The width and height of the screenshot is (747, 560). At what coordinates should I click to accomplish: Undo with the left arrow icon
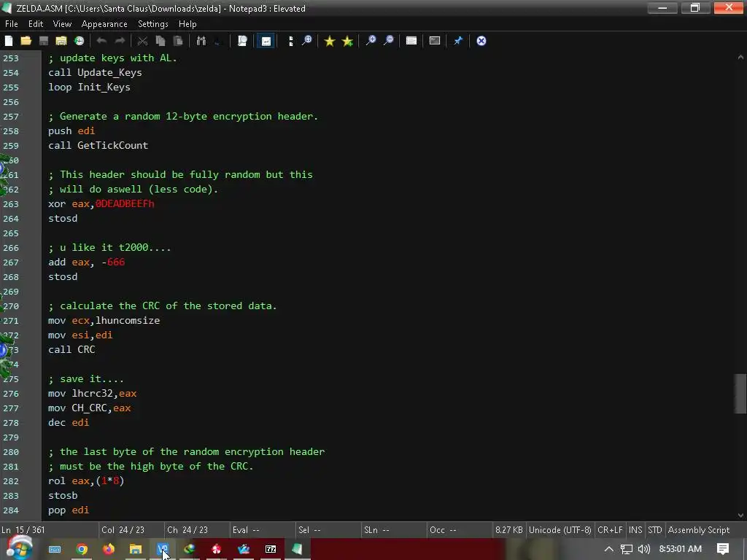pos(101,41)
